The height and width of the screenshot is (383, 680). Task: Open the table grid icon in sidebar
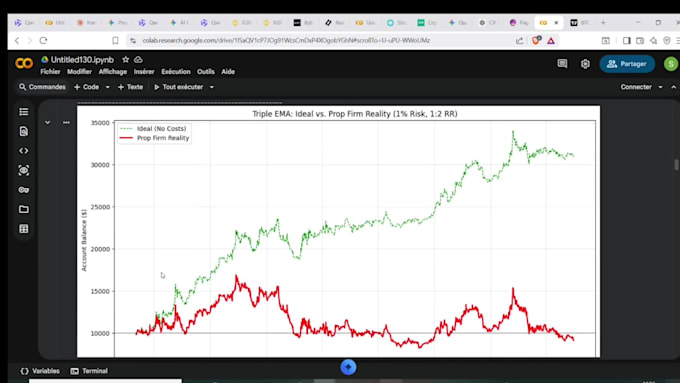click(24, 229)
